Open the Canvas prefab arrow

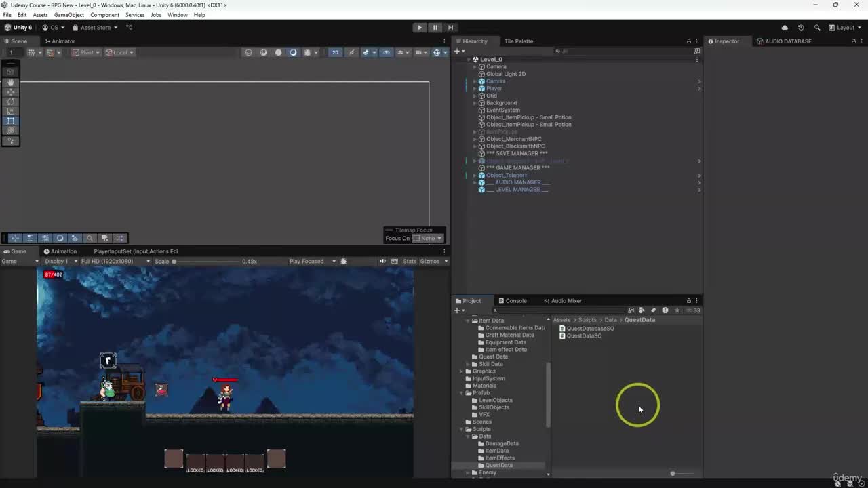point(698,81)
